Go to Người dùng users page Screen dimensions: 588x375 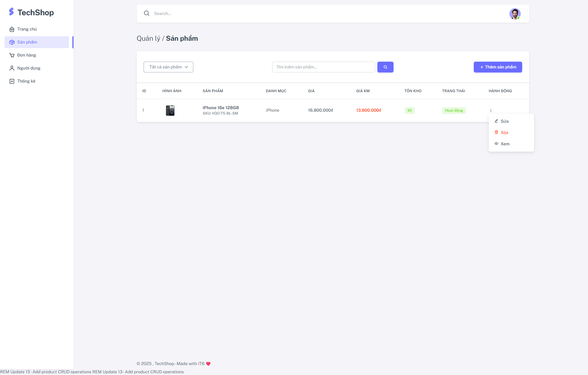point(29,68)
